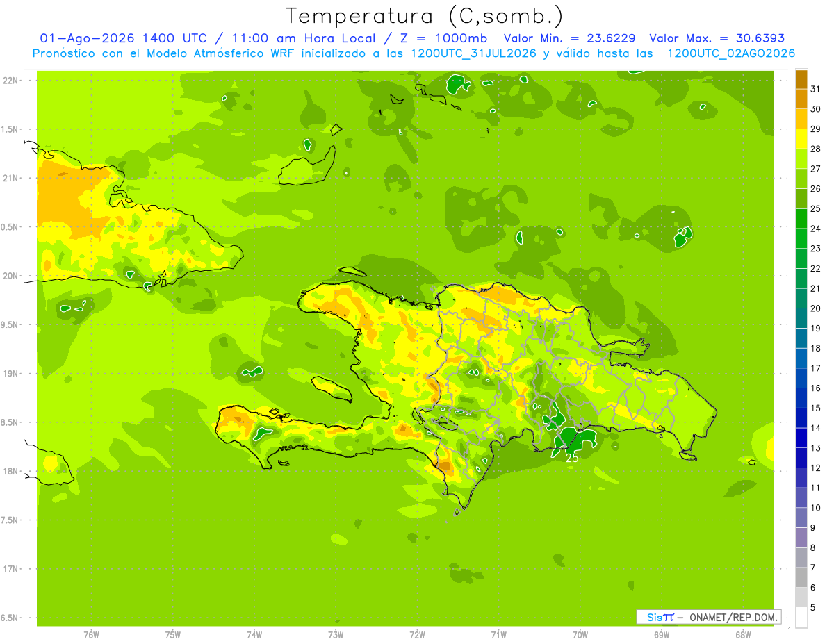Click the "8.5N" latitude label

coord(10,422)
